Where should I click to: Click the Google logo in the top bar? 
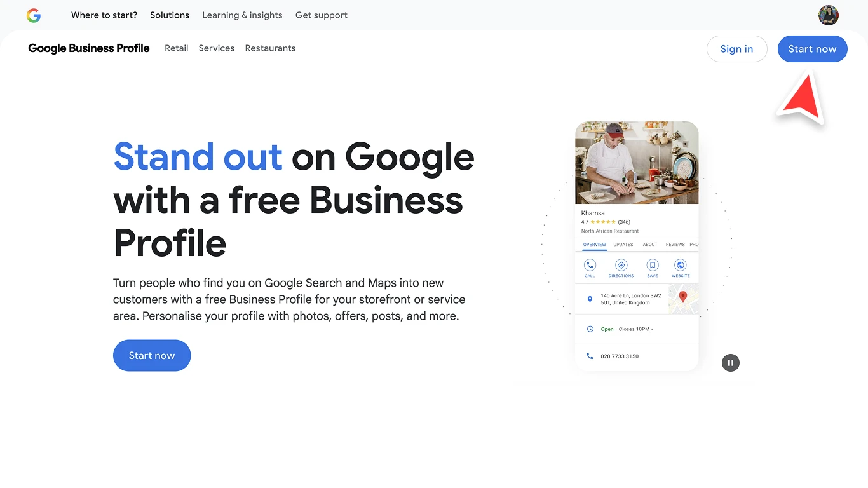tap(34, 15)
